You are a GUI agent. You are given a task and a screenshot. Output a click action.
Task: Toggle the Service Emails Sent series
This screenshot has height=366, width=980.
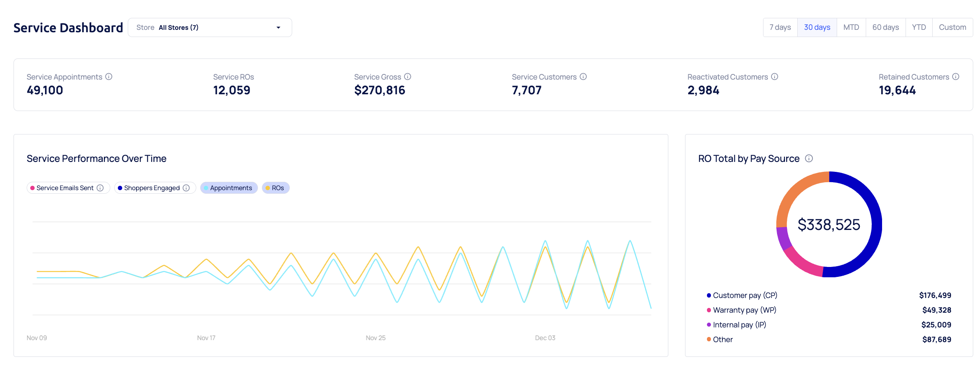[x=64, y=188]
